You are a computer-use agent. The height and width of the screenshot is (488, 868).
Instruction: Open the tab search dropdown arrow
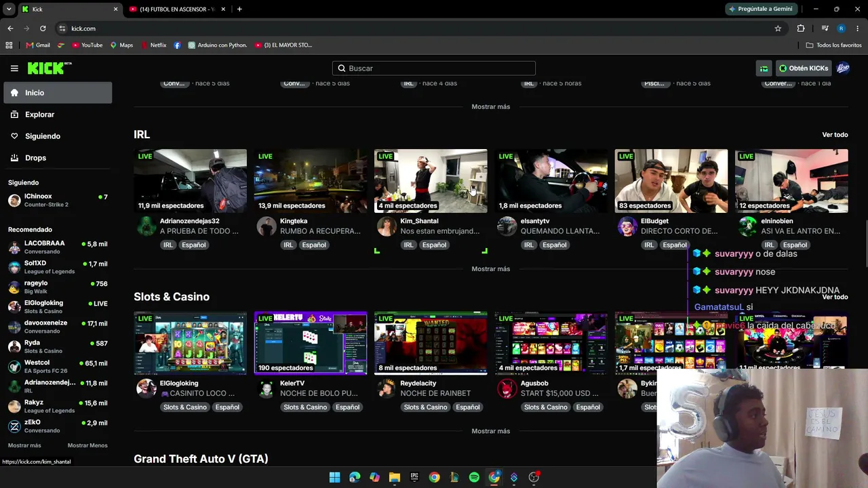click(9, 9)
